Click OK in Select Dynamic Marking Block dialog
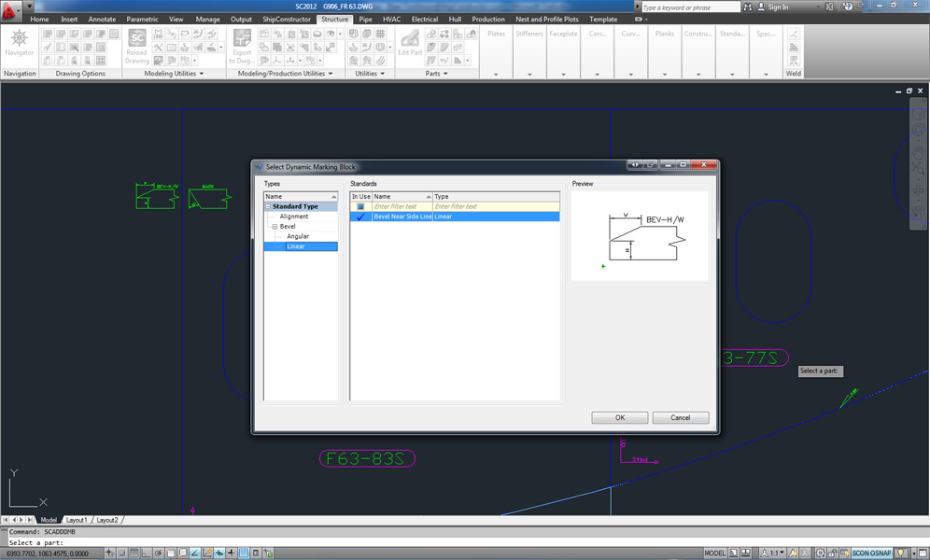 point(620,418)
